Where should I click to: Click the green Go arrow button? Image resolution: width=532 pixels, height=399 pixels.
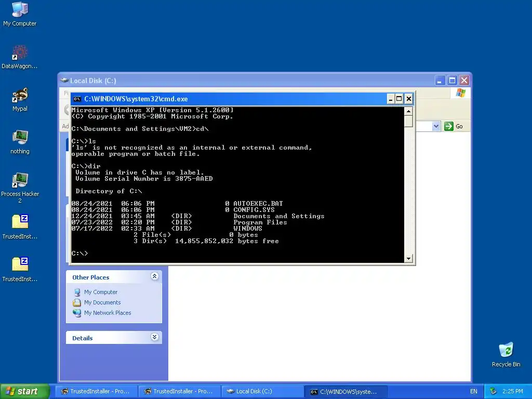click(x=449, y=126)
